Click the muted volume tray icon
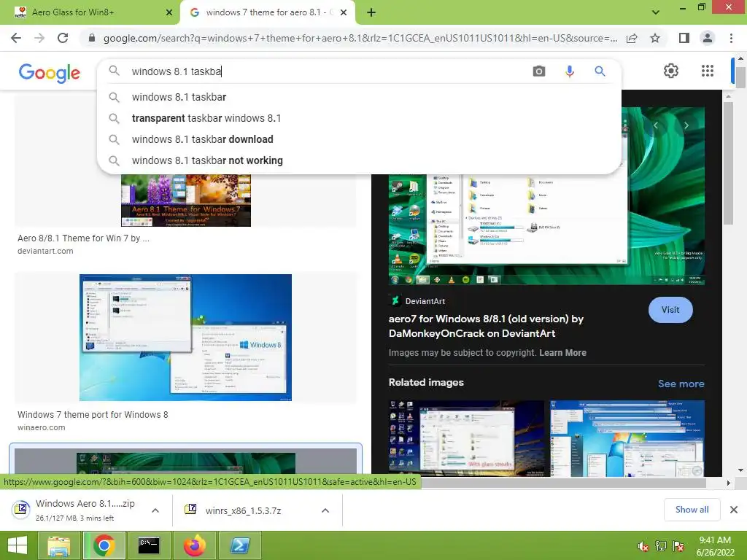 (643, 546)
